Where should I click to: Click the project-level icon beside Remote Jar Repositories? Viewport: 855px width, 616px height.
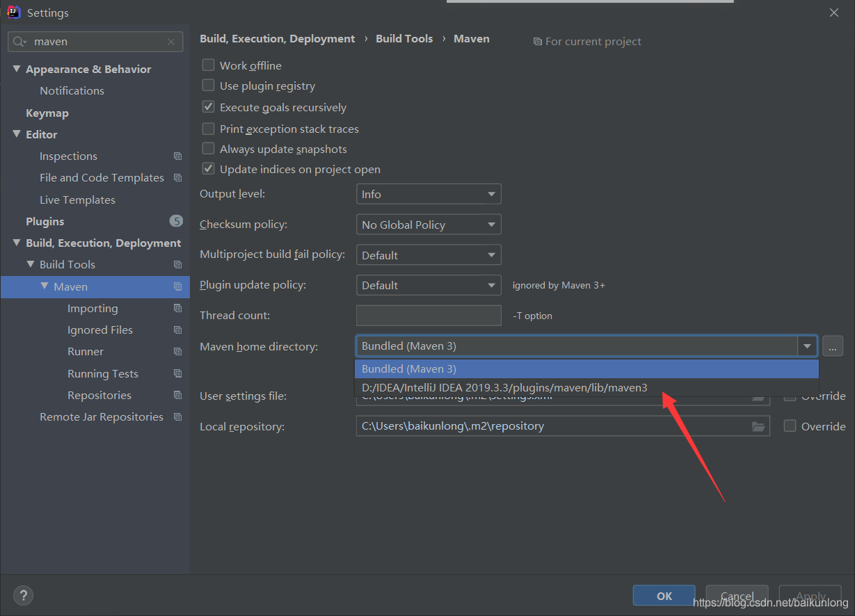pos(177,417)
